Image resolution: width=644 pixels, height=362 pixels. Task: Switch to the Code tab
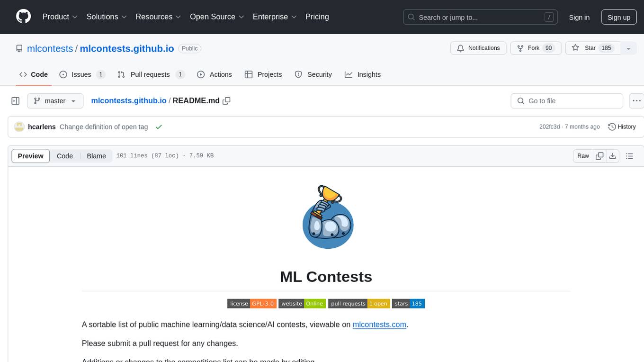coord(34,74)
